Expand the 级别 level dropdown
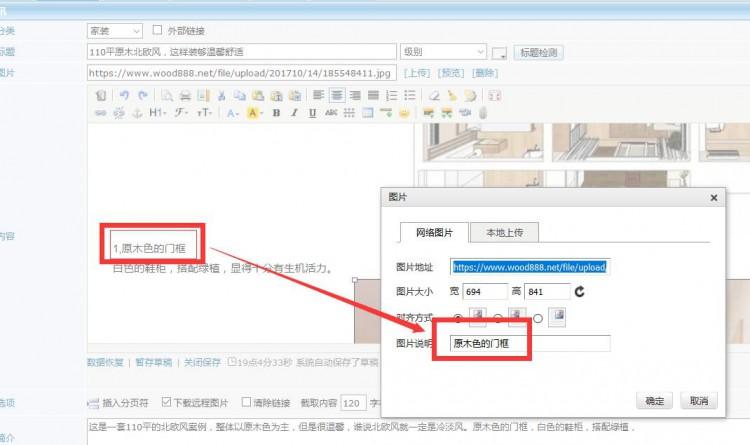Viewport: 750px width, 445px height. (x=442, y=51)
